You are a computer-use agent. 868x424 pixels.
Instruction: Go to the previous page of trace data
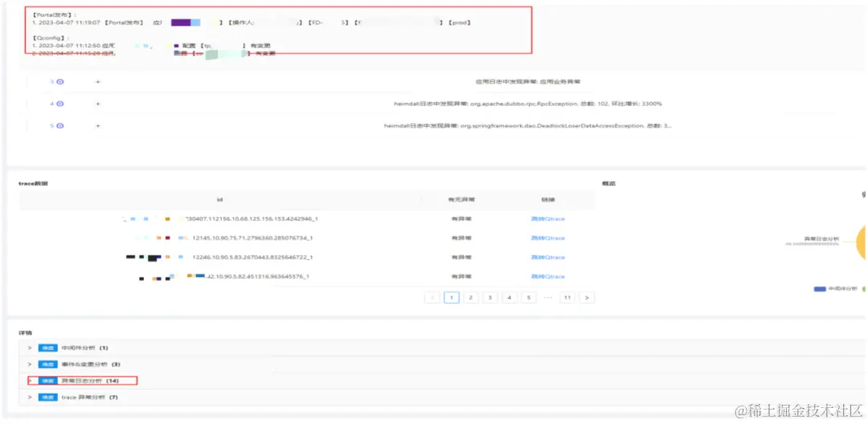432,297
